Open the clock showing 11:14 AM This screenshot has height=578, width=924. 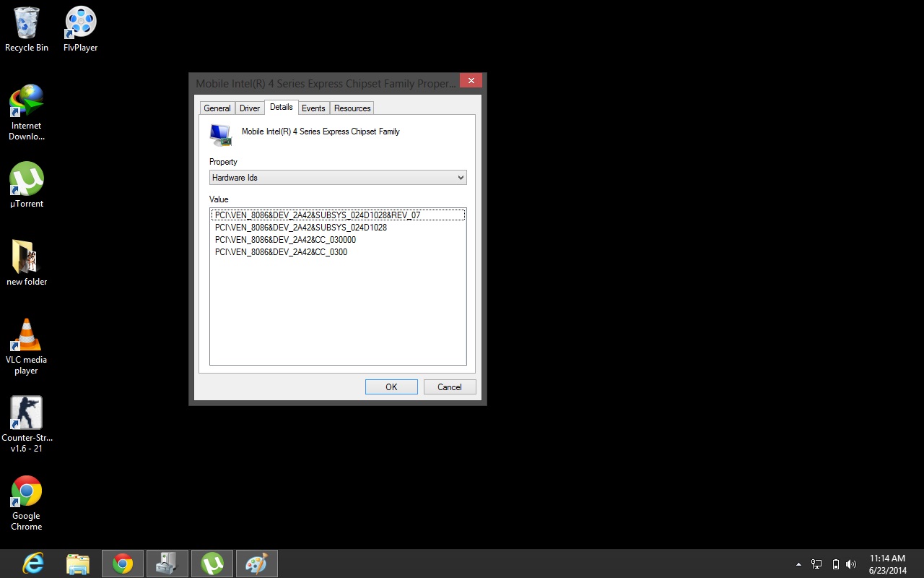[x=887, y=564]
